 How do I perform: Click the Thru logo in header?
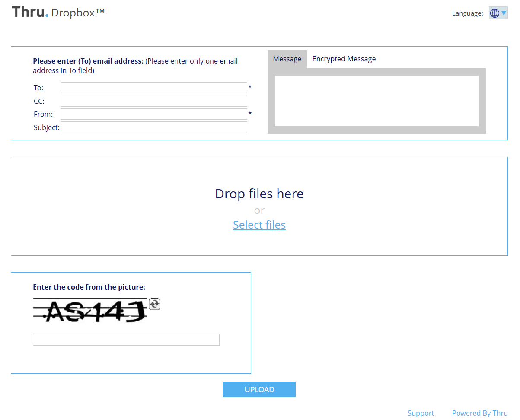click(x=30, y=12)
